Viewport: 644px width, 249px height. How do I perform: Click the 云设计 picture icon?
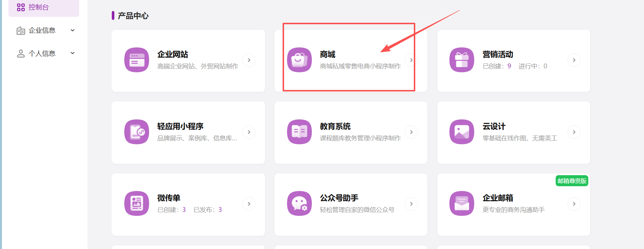[462, 132]
